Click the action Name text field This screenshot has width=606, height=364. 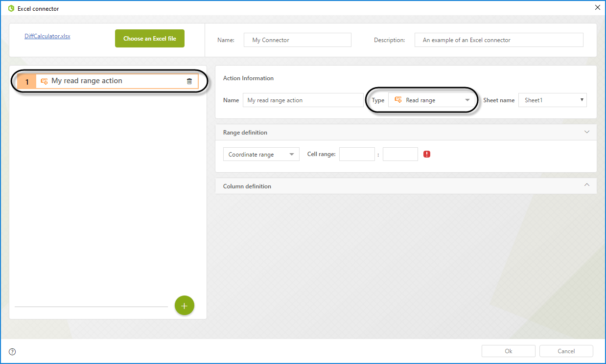click(x=303, y=100)
